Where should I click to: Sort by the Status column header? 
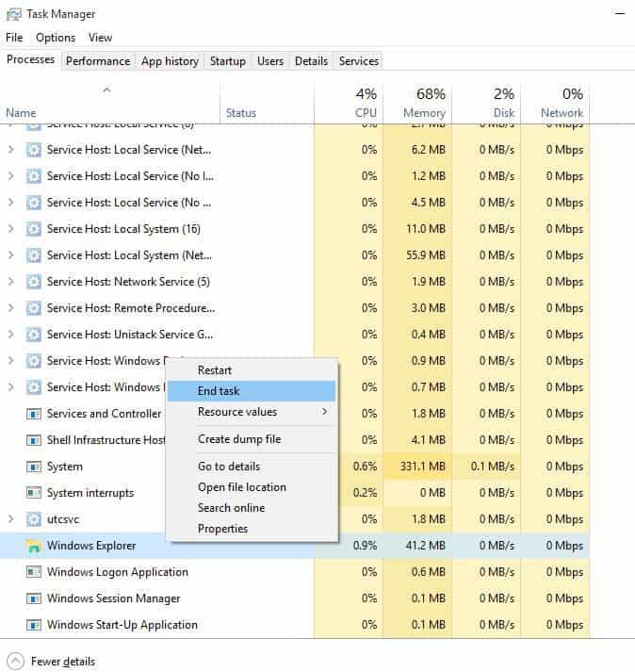point(267,104)
